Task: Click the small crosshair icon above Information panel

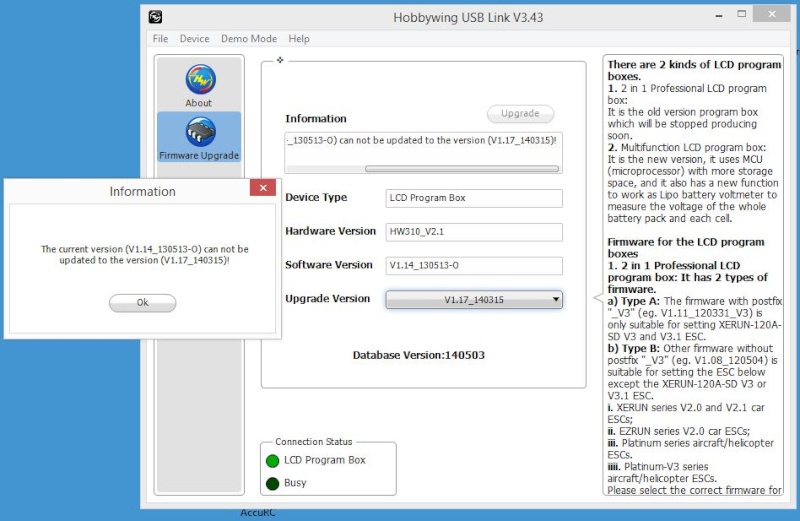Action: pyautogui.click(x=280, y=60)
